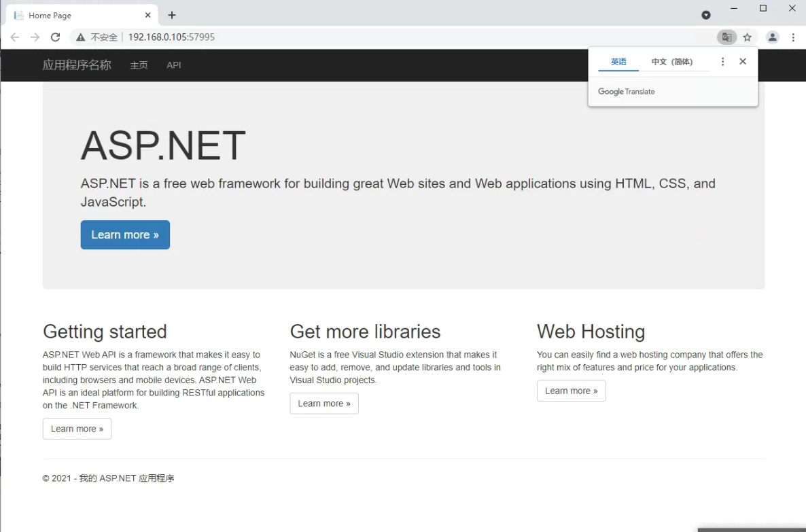806x532 pixels.
Task: Click the blue Learn more button
Action: [x=125, y=235]
